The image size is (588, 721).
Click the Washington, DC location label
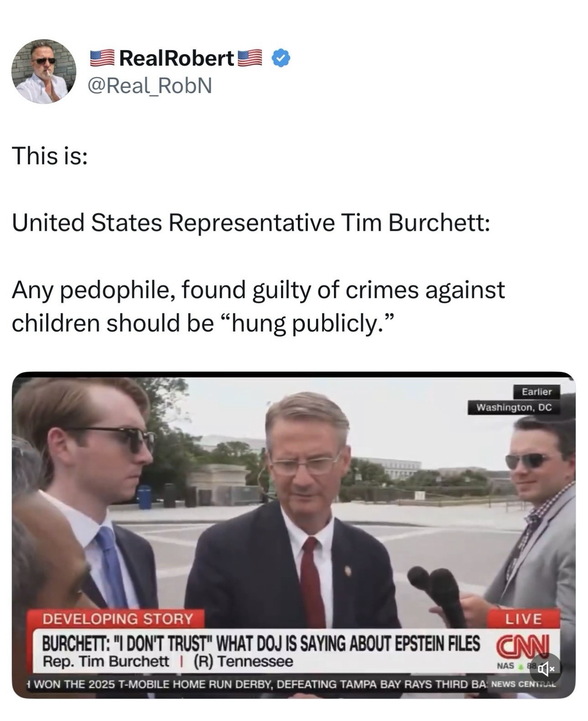click(514, 407)
